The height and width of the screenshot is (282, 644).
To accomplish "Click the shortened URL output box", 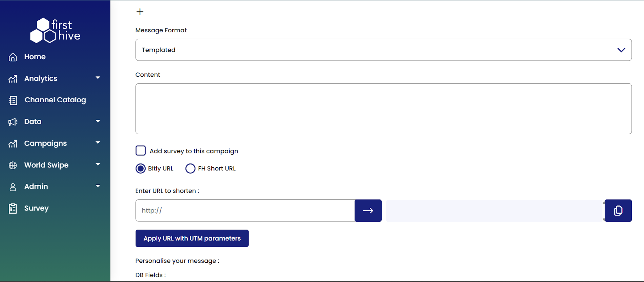I will click(x=494, y=211).
